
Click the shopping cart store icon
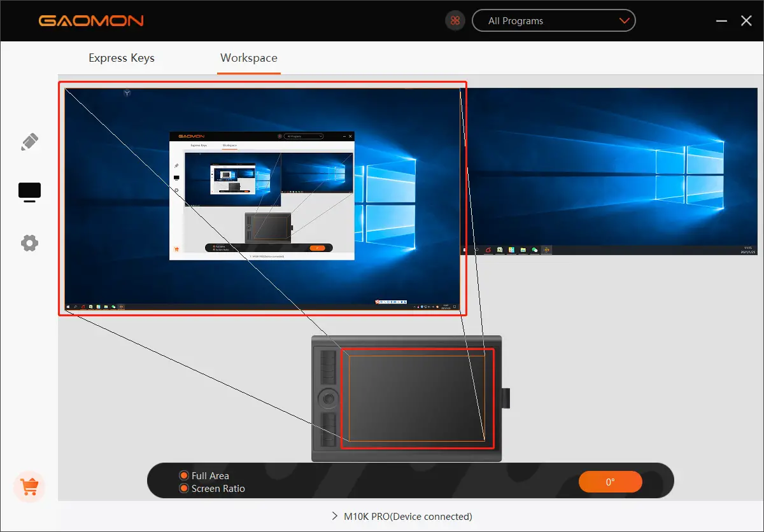pyautogui.click(x=29, y=487)
